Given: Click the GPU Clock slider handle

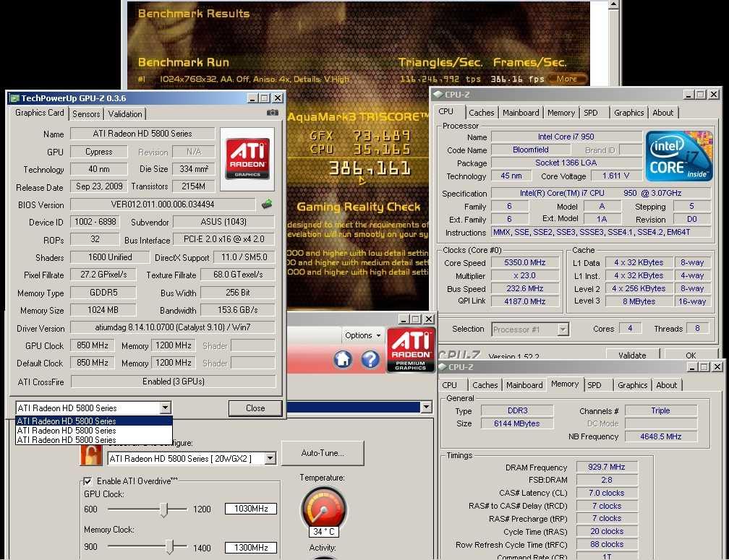Looking at the screenshot, I should tap(163, 509).
